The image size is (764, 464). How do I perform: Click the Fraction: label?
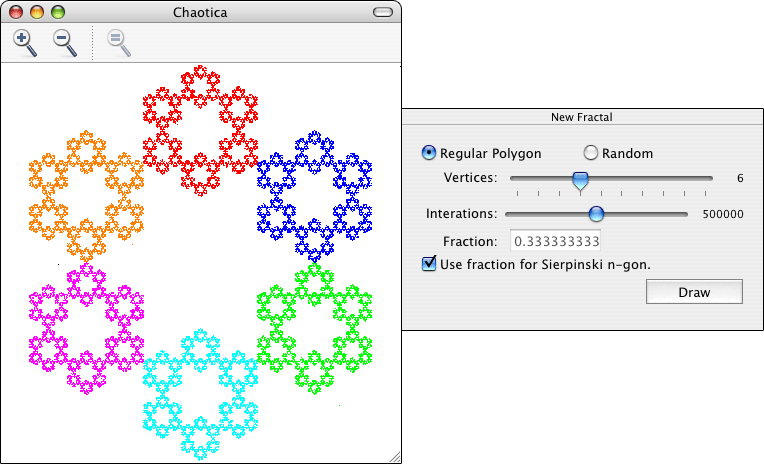coord(470,241)
